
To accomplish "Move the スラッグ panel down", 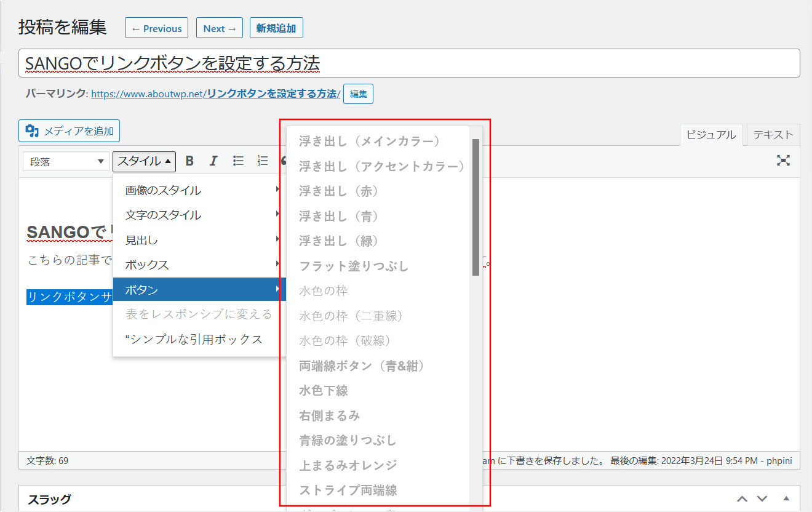I will [762, 498].
